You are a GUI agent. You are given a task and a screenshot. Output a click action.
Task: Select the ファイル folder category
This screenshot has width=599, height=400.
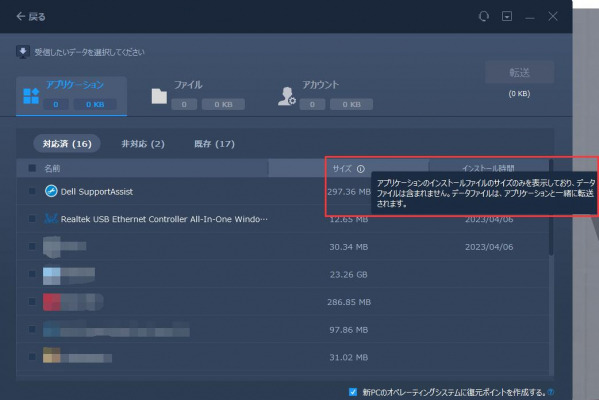[x=159, y=96]
